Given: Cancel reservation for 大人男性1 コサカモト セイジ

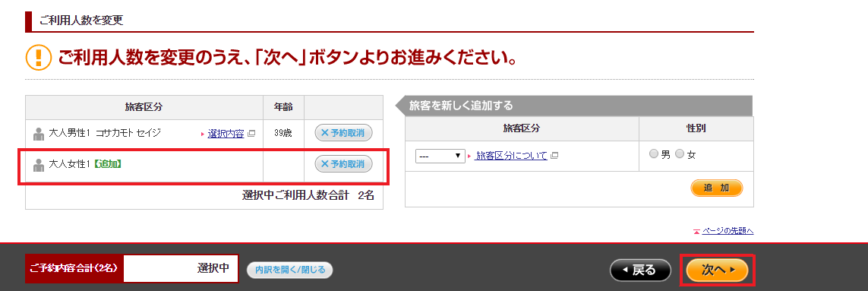Looking at the screenshot, I should pyautogui.click(x=343, y=133).
